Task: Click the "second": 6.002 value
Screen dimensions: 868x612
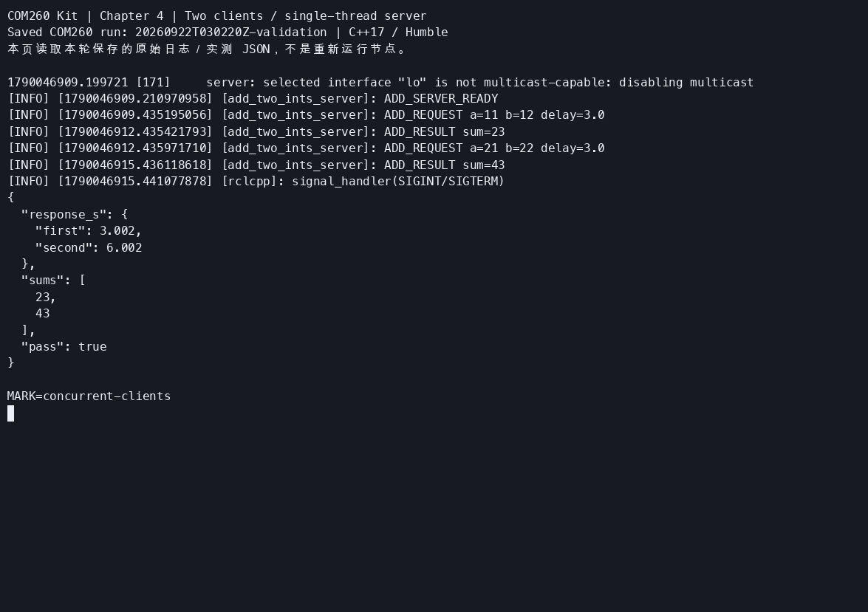Action: pyautogui.click(x=89, y=248)
